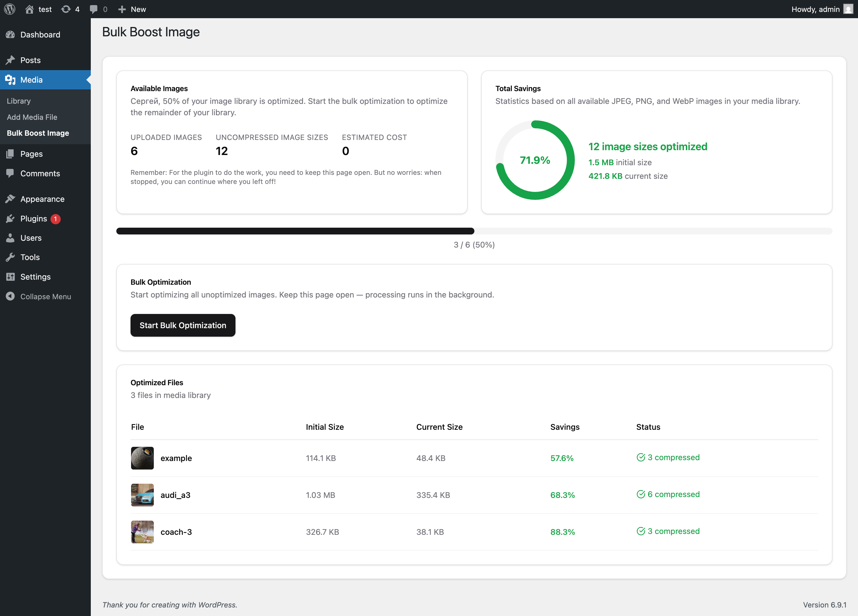Viewport: 858px width, 616px height.
Task: Open Pages via its sidebar icon
Action: coord(10,154)
